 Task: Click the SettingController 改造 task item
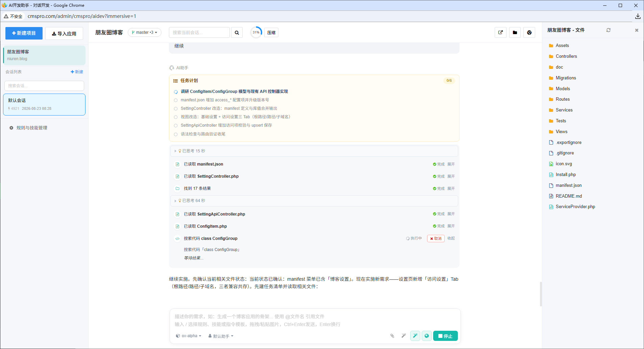coord(229,108)
